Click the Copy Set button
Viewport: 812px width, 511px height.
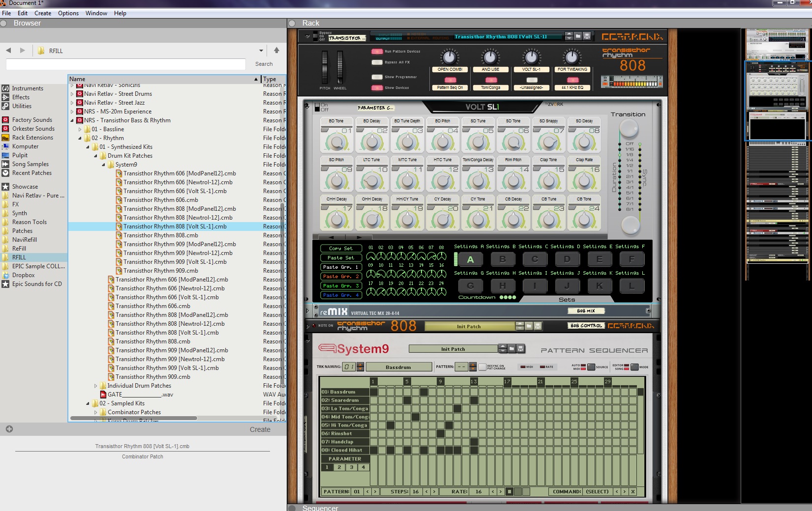(341, 249)
